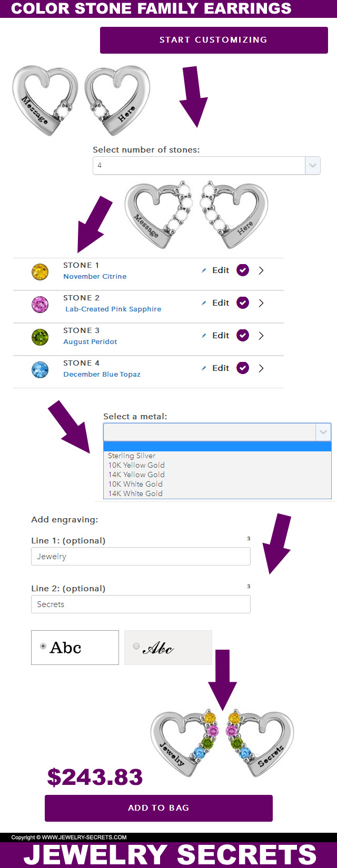
Task: Click the Line 1 engraving text field
Action: (x=141, y=557)
